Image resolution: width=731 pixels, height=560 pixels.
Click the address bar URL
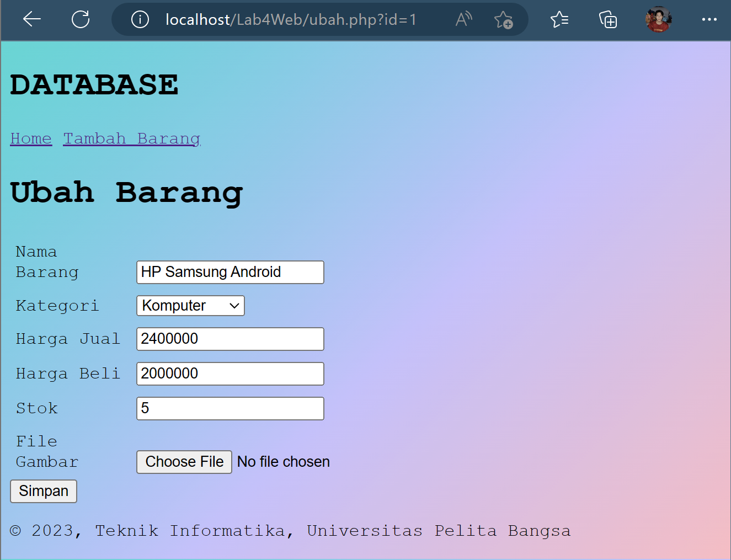291,20
